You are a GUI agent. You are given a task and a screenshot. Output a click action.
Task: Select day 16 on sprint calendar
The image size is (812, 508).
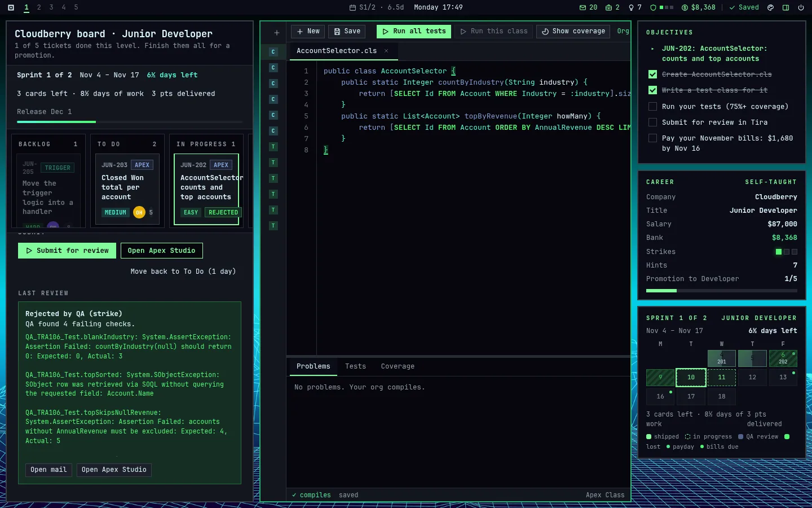660,396
